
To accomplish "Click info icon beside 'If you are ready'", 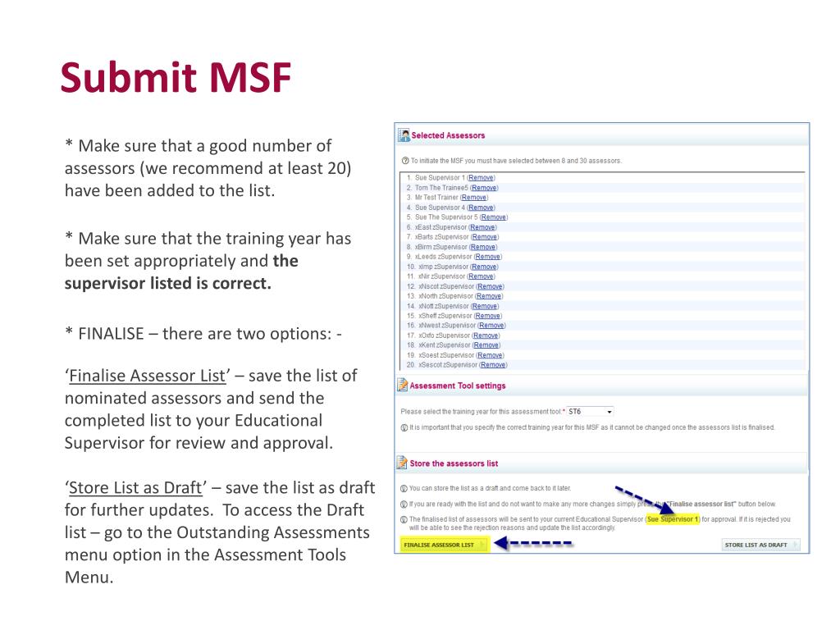I will pyautogui.click(x=404, y=504).
